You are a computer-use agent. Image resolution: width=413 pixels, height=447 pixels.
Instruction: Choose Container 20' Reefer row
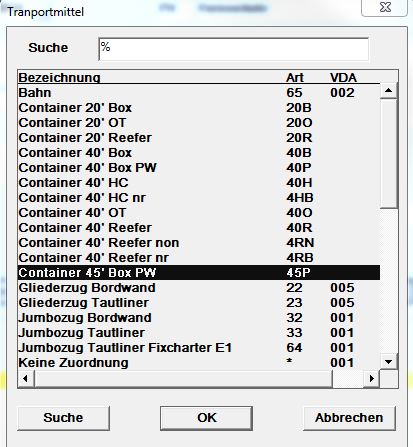pyautogui.click(x=199, y=138)
